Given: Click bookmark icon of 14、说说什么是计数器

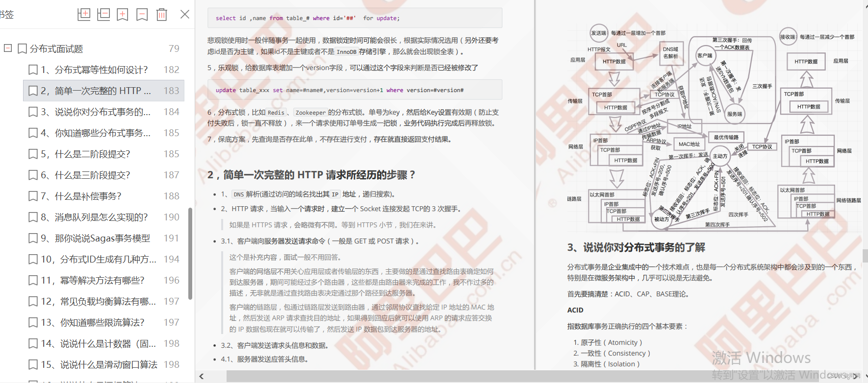Looking at the screenshot, I should (33, 343).
